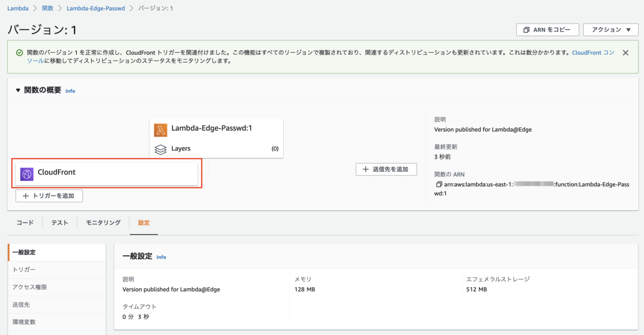Select the 設定 tab
The image size is (644, 335).
(144, 223)
